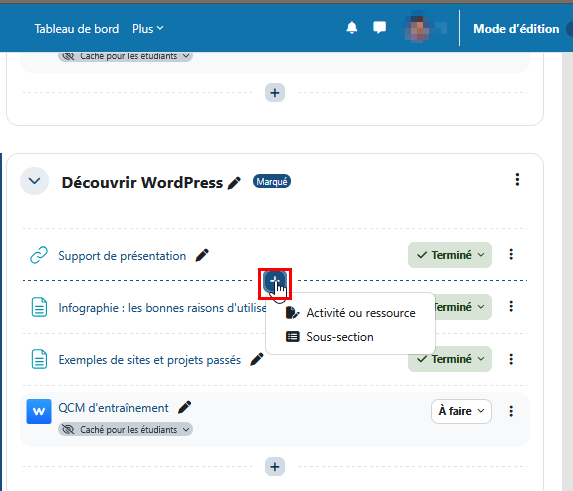The height and width of the screenshot is (491, 573).
Task: Open Terminé dropdown for Support de présentation
Action: (449, 255)
